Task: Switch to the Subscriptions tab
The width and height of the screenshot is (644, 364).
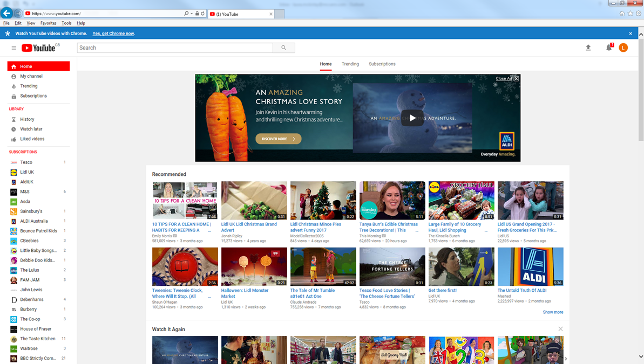Action: point(382,64)
